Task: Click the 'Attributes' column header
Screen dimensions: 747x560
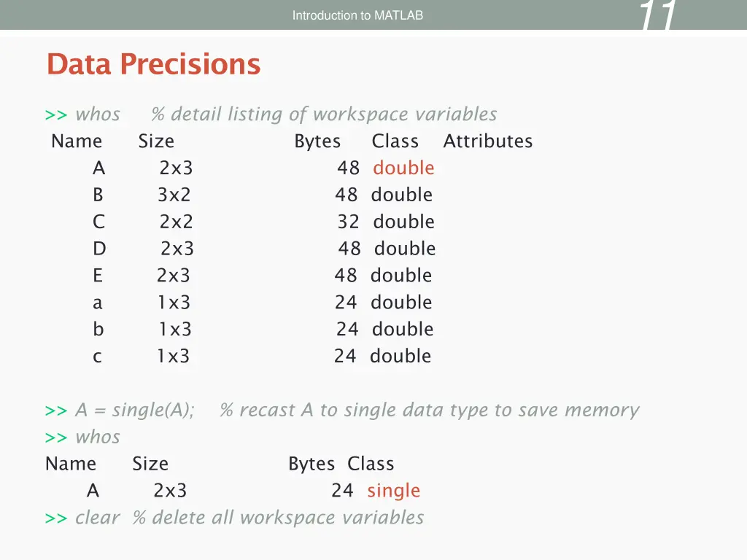Action: pos(487,141)
